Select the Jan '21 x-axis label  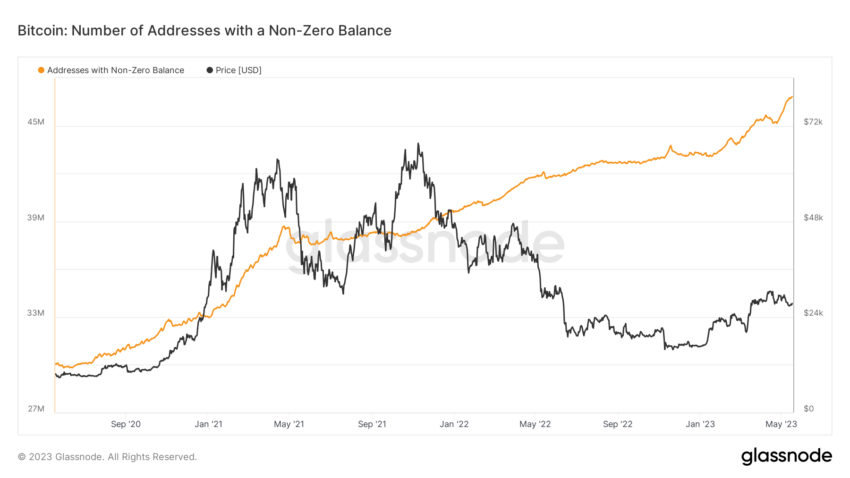tap(209, 424)
